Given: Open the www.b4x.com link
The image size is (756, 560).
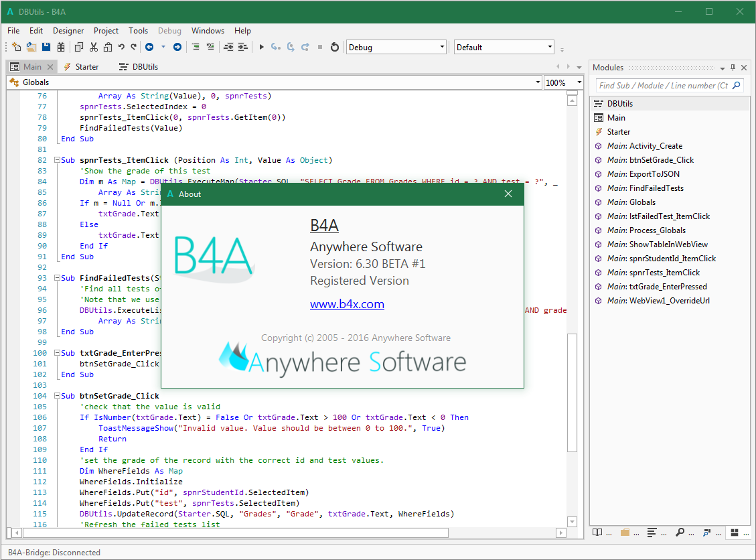Looking at the screenshot, I should pos(347,304).
